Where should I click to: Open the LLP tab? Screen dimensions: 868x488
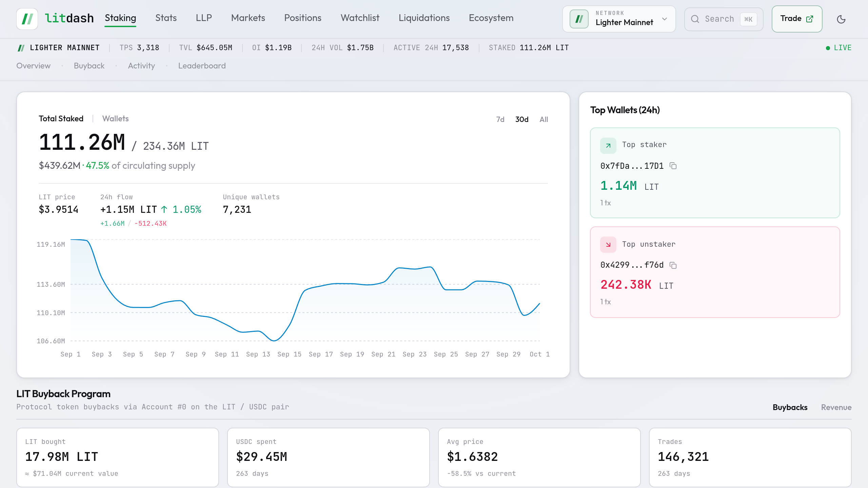pos(204,18)
